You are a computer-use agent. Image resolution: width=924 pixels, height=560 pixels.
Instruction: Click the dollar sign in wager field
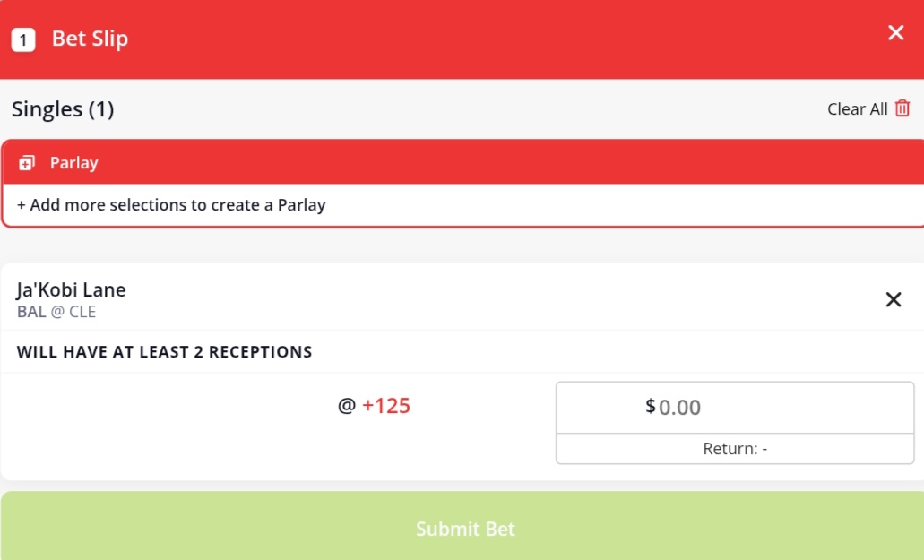(650, 406)
